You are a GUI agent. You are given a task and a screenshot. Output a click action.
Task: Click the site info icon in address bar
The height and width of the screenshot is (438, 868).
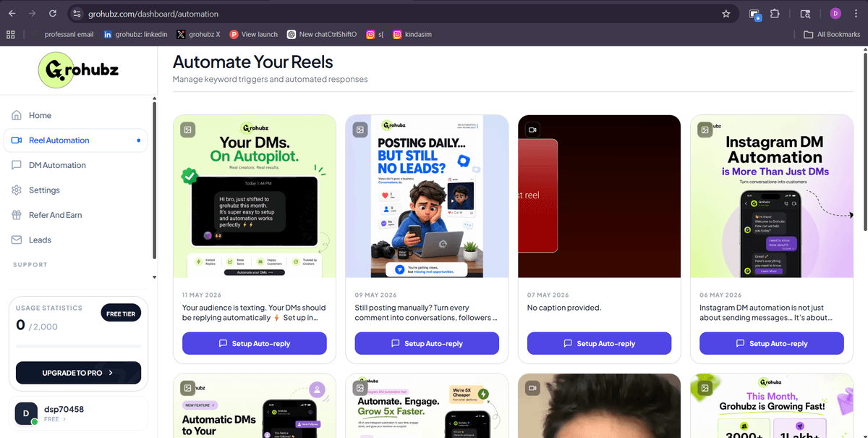77,13
